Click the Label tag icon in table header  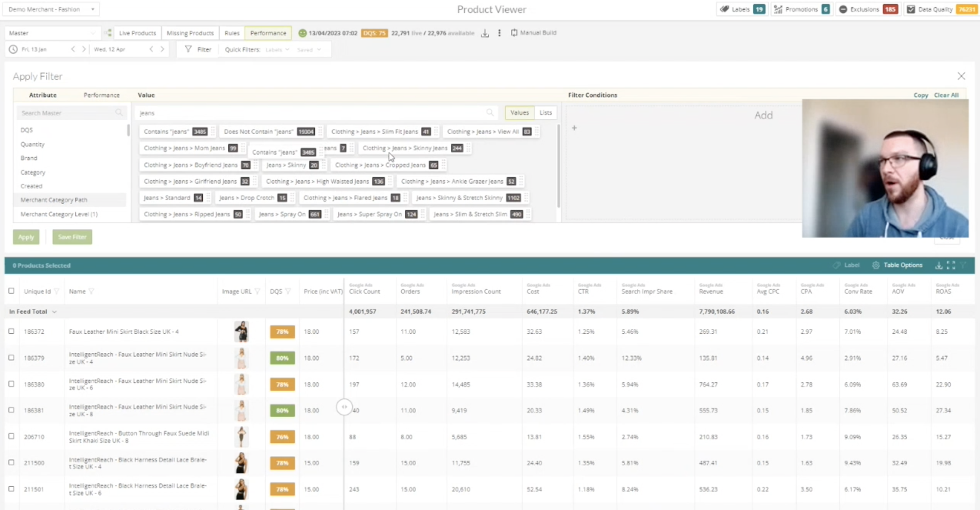[x=837, y=265]
